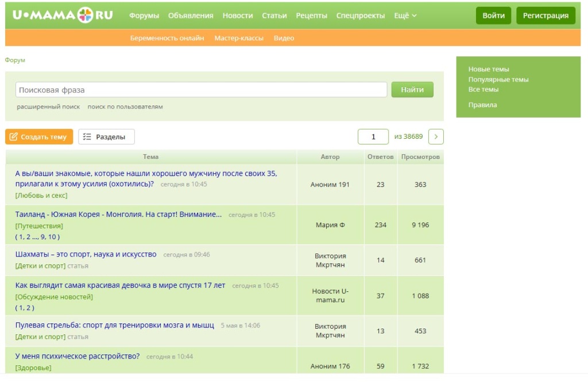The height and width of the screenshot is (382, 588).
Task: Open Пулевая стрельба topic
Action: coord(115,325)
